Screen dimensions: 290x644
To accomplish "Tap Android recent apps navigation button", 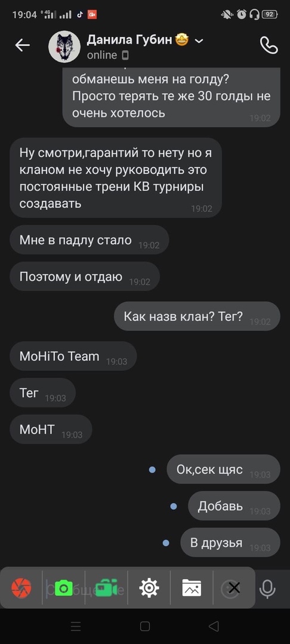I will 76,626.
